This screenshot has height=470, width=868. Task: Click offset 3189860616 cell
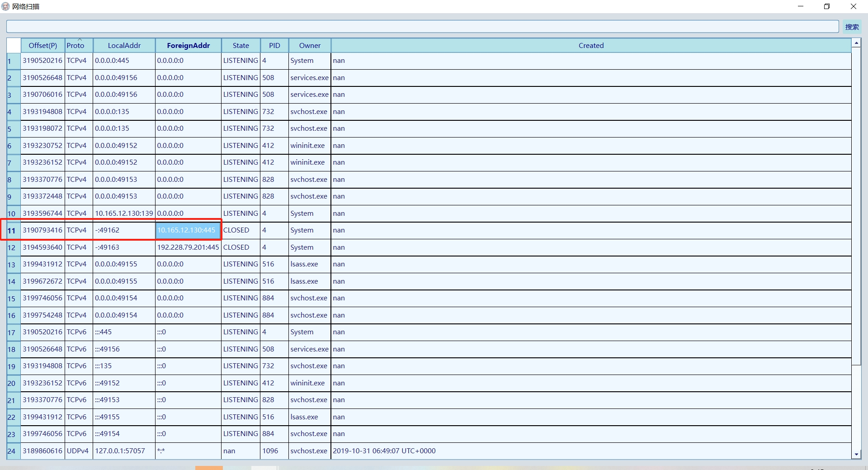[42, 451]
